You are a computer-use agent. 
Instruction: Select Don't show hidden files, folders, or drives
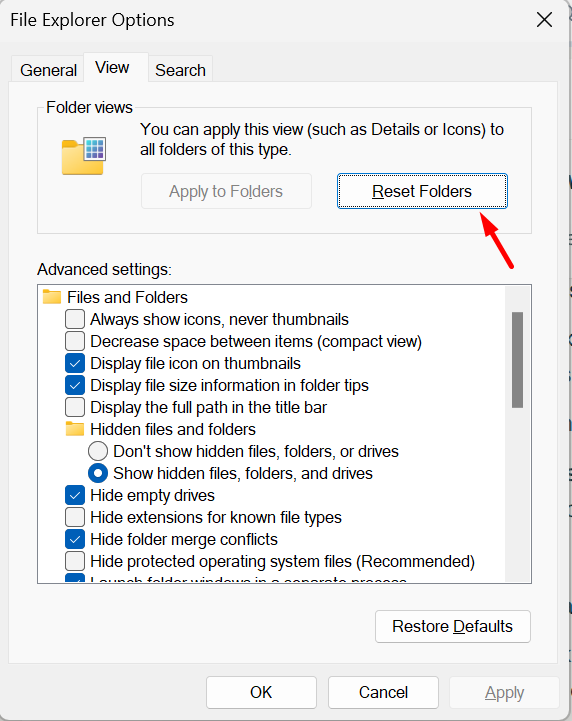[98, 452]
